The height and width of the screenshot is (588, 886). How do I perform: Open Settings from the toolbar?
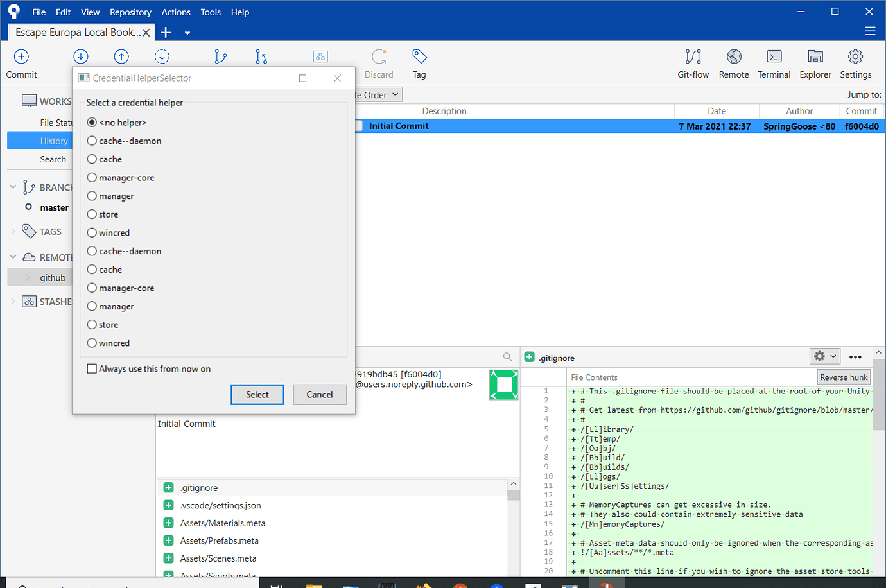(855, 57)
